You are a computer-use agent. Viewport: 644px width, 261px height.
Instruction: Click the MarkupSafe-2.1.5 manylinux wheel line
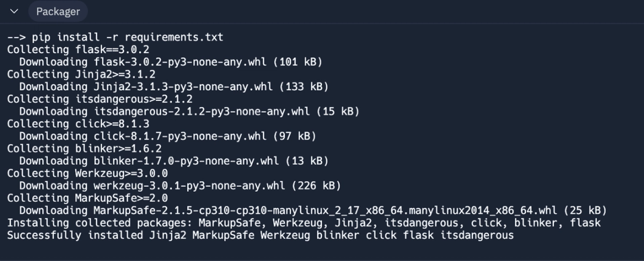(x=314, y=210)
